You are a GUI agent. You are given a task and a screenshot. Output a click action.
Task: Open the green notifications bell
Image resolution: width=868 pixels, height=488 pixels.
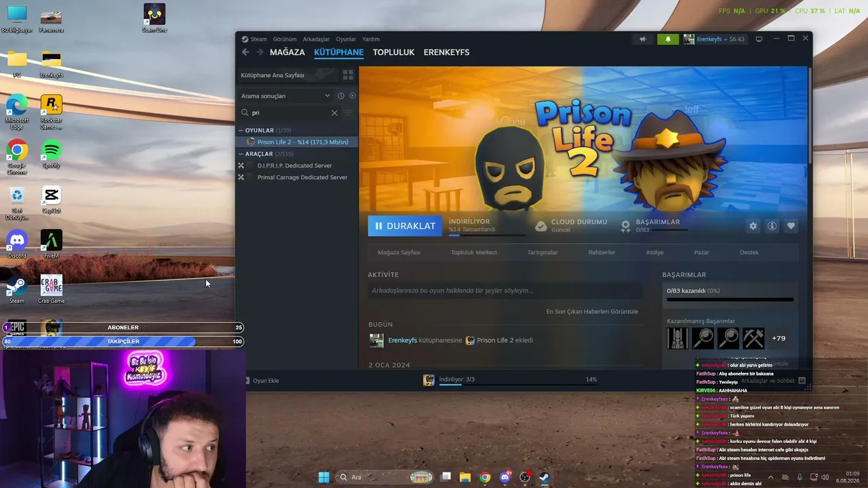click(668, 39)
